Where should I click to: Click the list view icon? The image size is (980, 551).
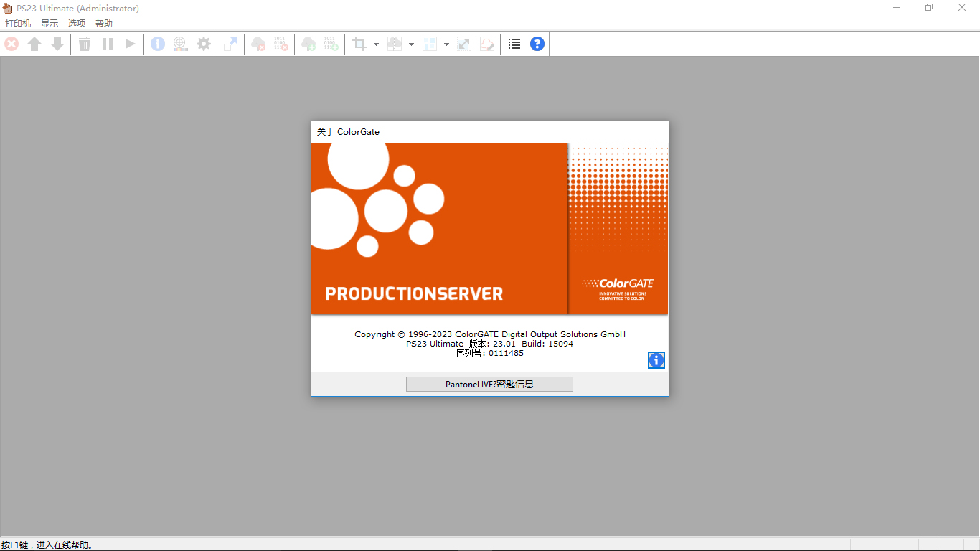click(x=514, y=44)
